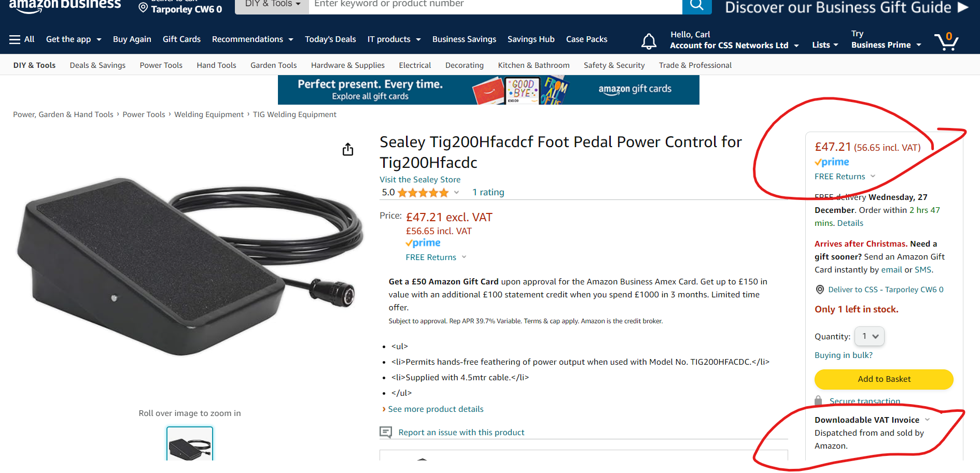Expand the Lists dropdown menu

[825, 45]
